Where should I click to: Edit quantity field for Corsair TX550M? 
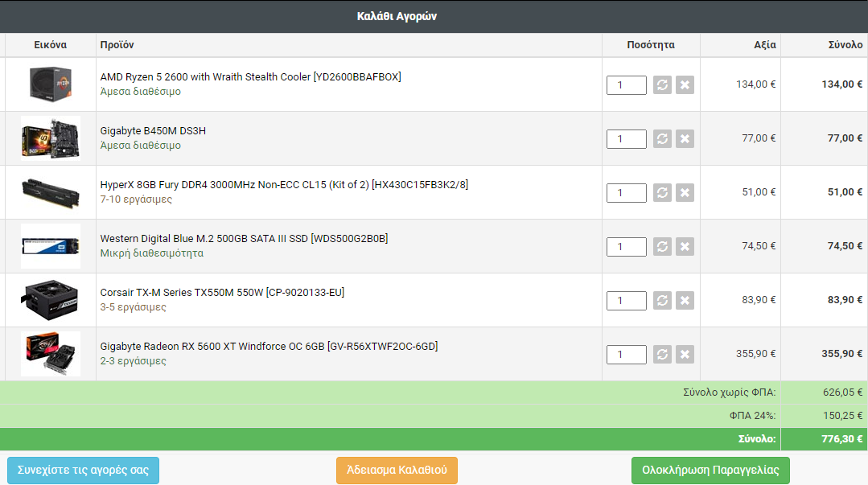coord(627,300)
